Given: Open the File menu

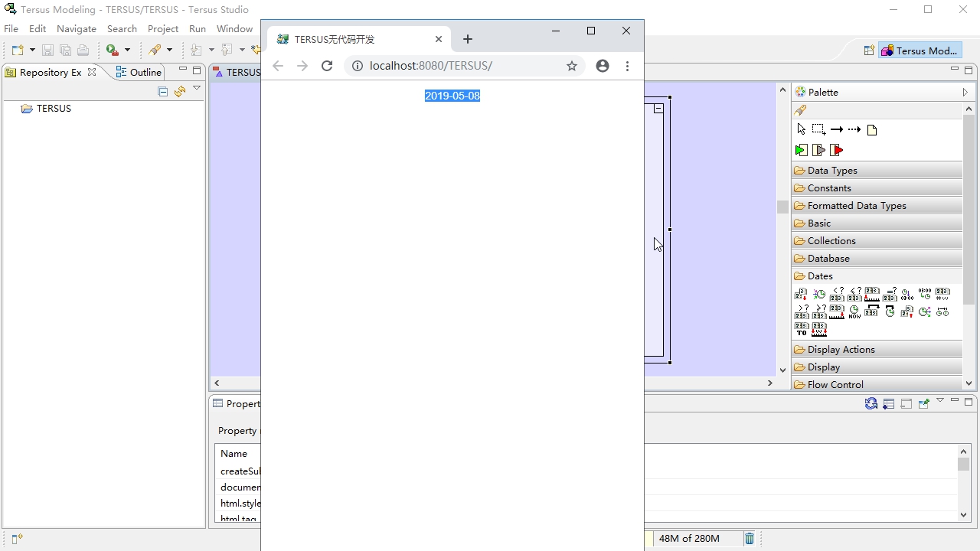Looking at the screenshot, I should point(11,28).
